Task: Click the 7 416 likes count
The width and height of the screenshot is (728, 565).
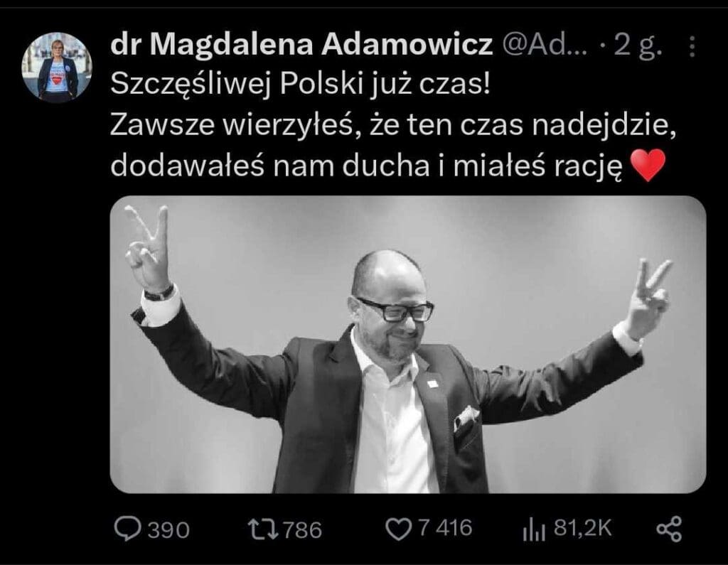Action: click(445, 528)
